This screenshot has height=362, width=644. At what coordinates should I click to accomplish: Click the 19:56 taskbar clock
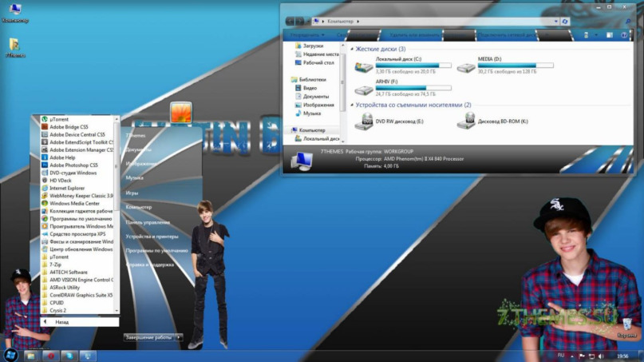click(x=622, y=356)
